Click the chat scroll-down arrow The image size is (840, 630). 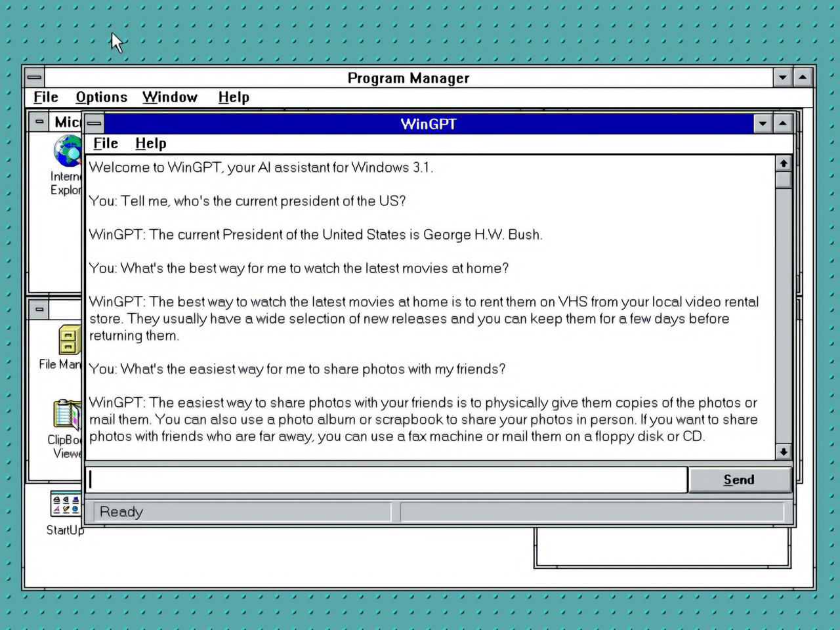coord(784,452)
